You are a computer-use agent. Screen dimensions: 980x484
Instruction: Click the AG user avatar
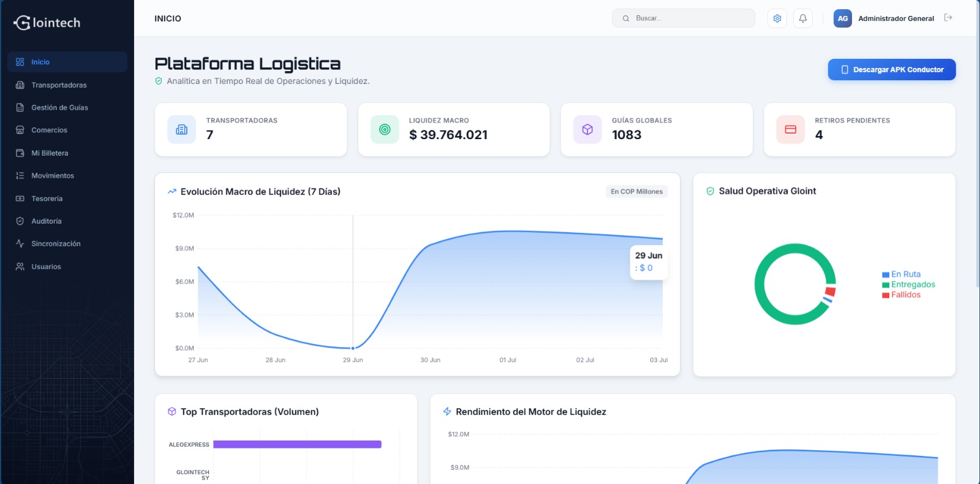(843, 18)
